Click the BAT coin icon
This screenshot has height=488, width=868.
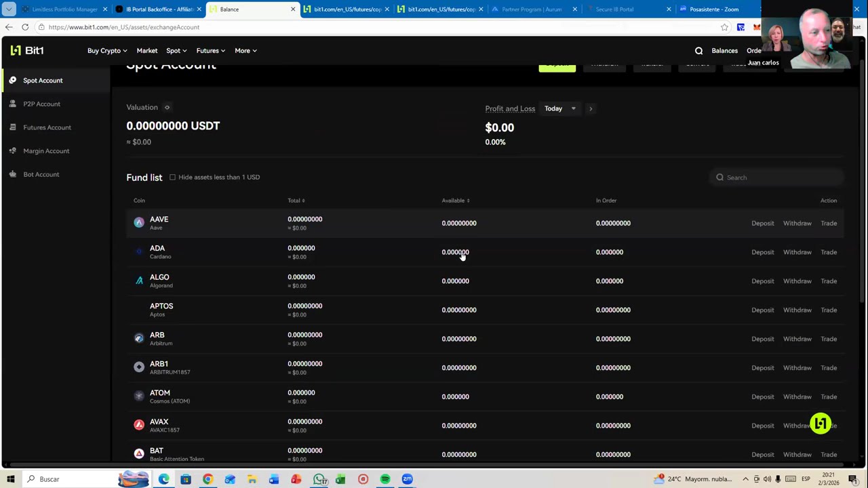point(139,453)
